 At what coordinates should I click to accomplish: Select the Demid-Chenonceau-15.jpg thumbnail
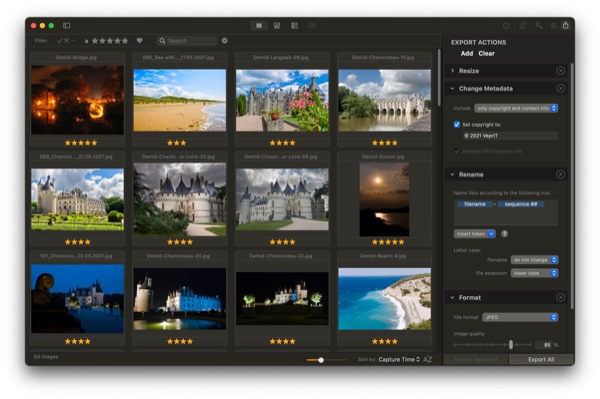[x=385, y=100]
